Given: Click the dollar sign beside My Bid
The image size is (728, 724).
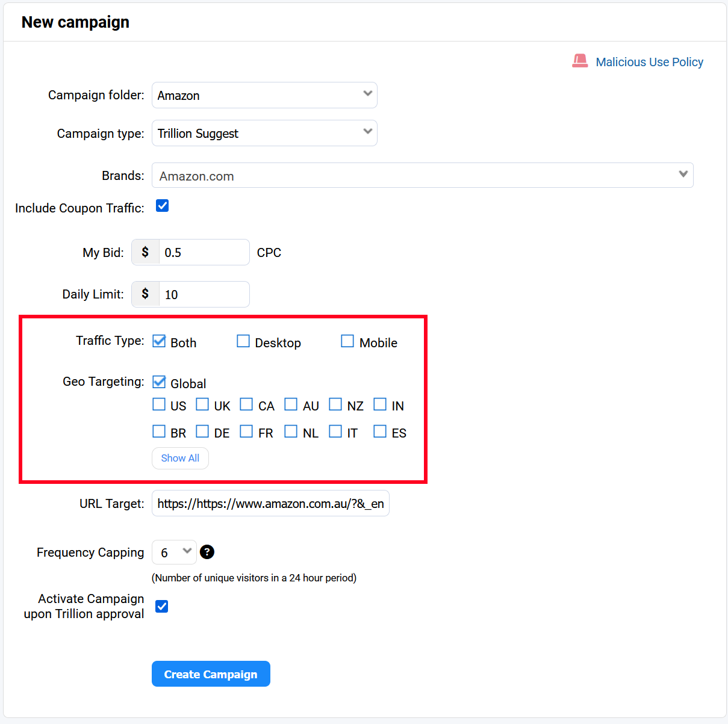Looking at the screenshot, I should click(x=145, y=252).
